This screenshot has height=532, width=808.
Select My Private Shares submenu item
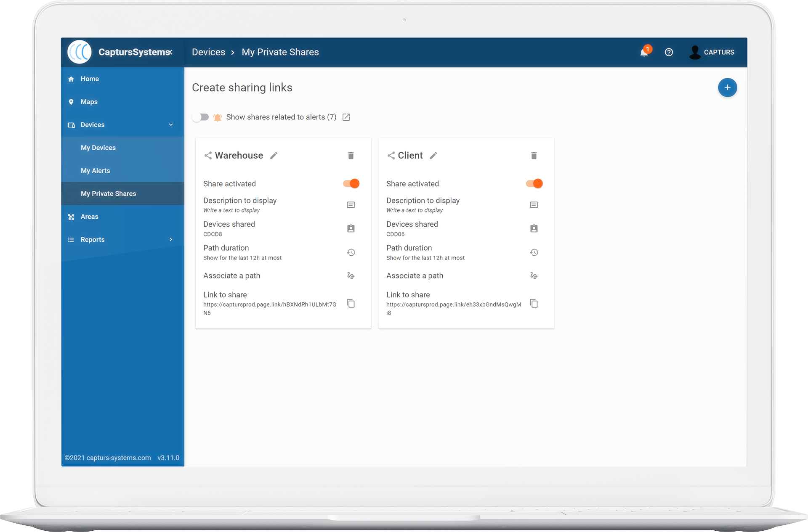click(122, 193)
